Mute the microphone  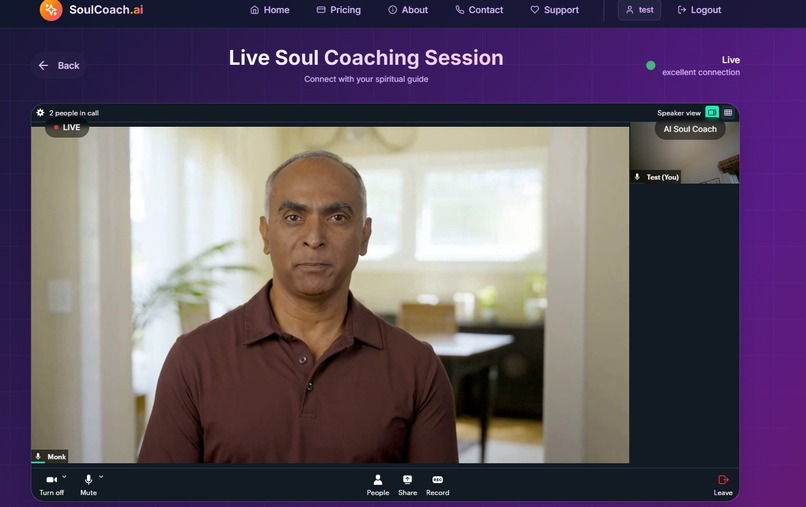[88, 484]
